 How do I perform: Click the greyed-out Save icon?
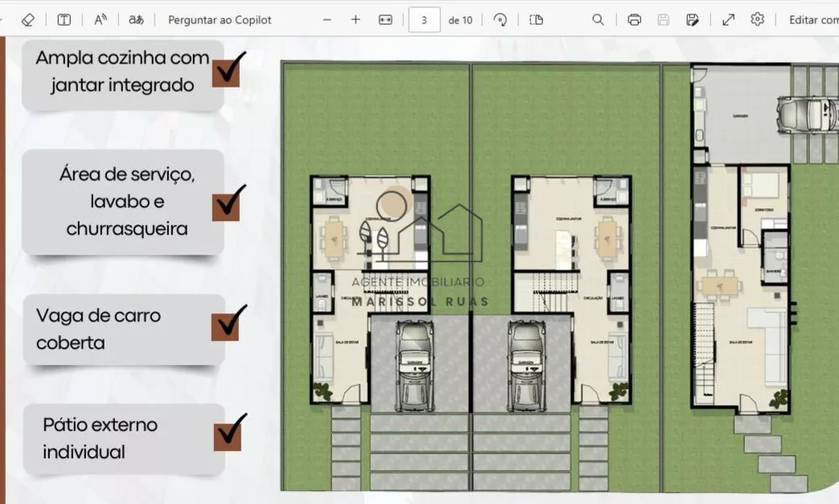[663, 20]
